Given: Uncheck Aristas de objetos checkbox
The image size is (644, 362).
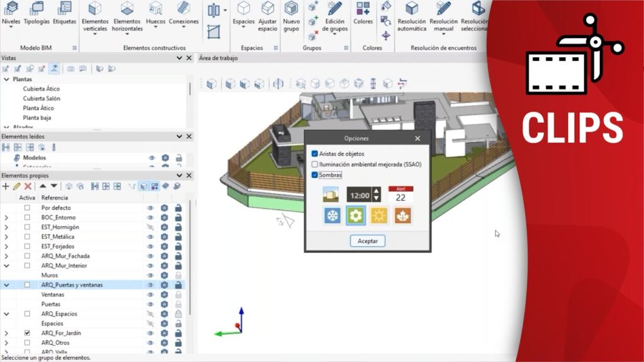Looking at the screenshot, I should (315, 154).
